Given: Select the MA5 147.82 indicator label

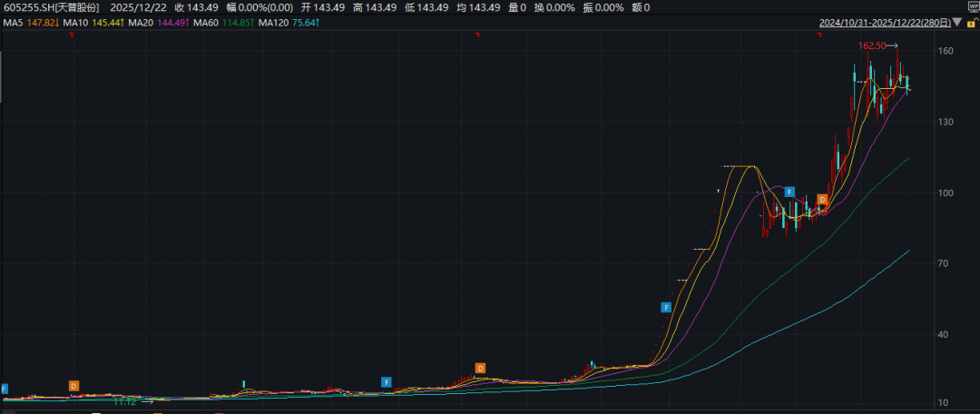Looking at the screenshot, I should 31,23.
